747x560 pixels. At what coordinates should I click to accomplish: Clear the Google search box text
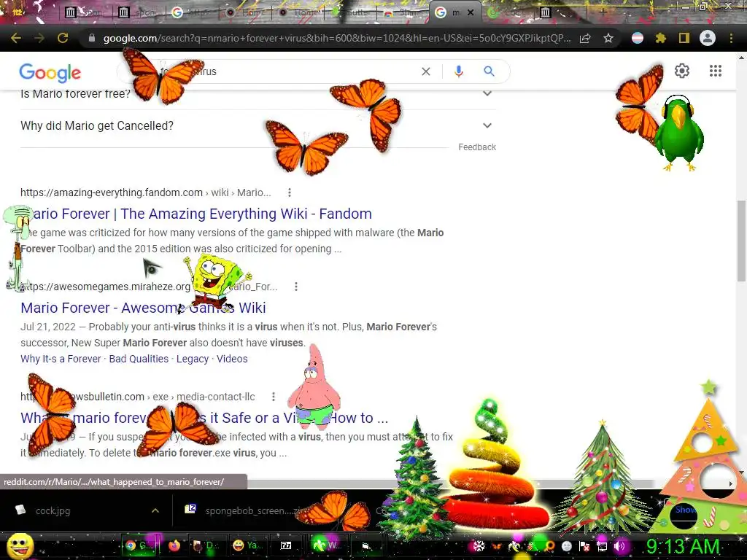[426, 71]
